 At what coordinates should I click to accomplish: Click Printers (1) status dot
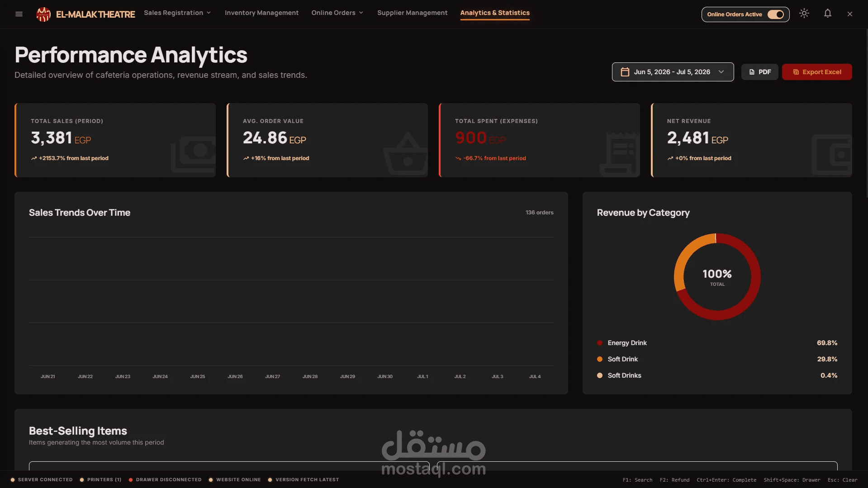pyautogui.click(x=82, y=480)
